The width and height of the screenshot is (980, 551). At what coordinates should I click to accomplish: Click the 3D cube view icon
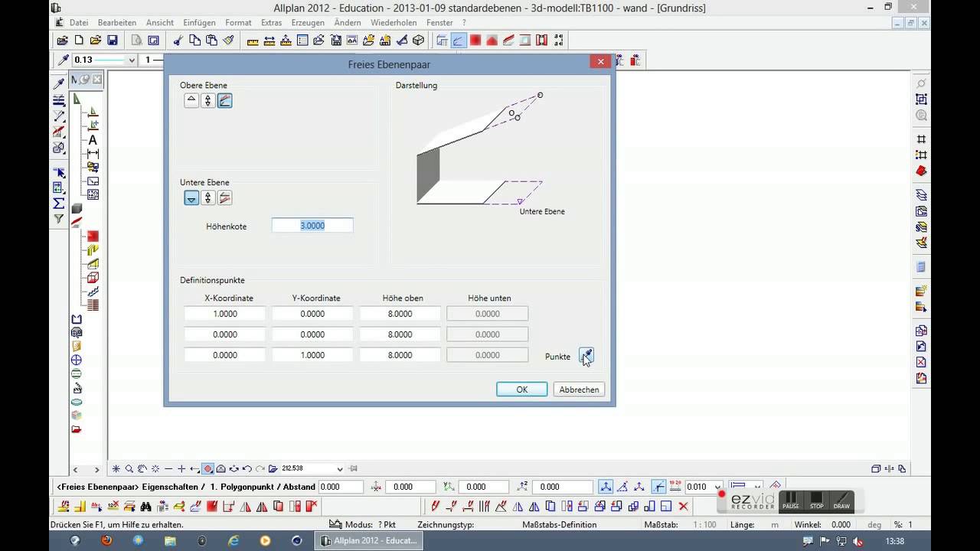click(x=419, y=41)
